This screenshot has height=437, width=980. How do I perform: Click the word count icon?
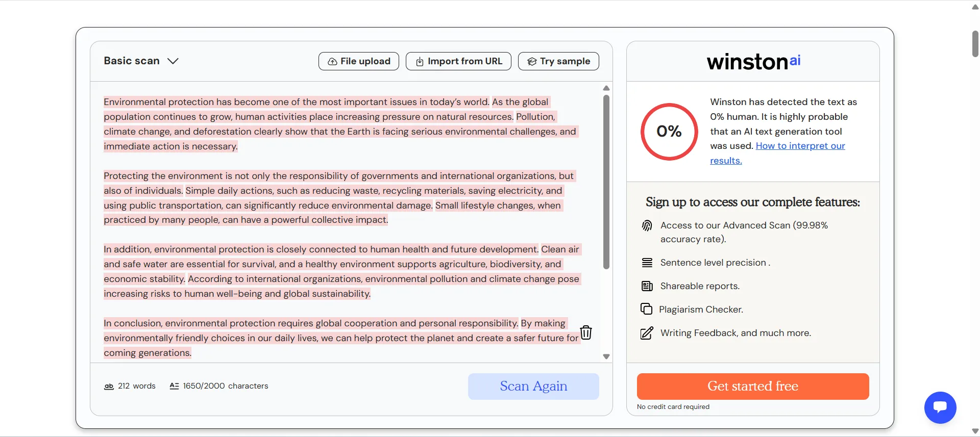pos(109,386)
